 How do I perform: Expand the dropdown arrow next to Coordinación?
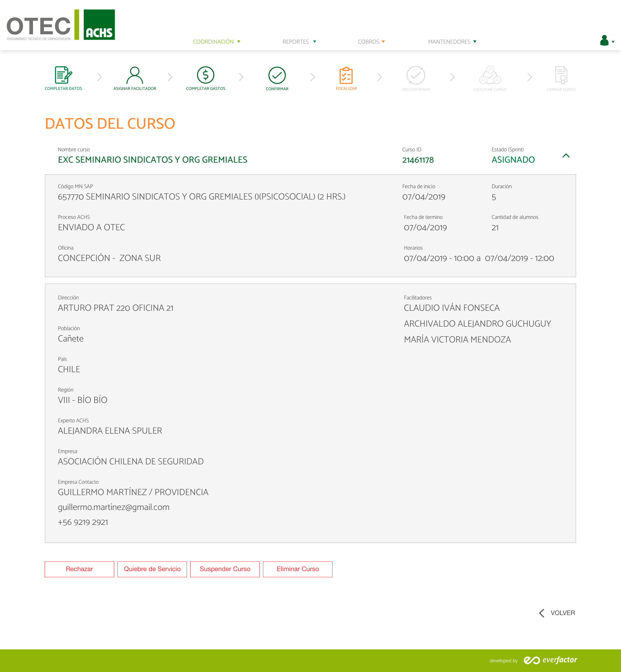coord(239,42)
